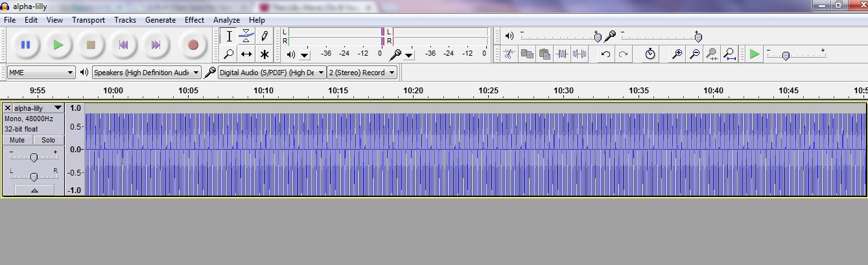Skip to End of track
The height and width of the screenshot is (265, 868).
pyautogui.click(x=156, y=45)
